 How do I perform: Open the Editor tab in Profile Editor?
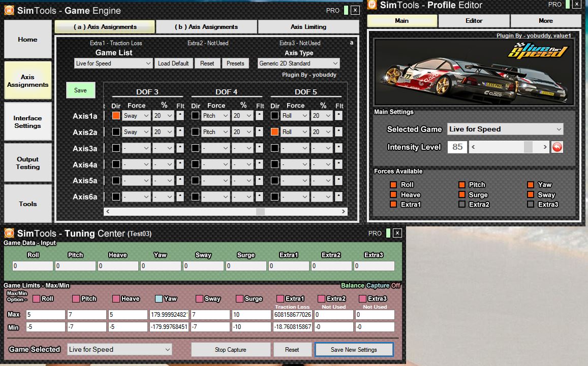coord(474,21)
